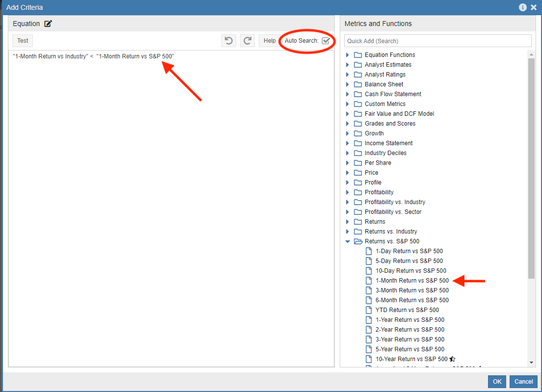The image size is (542, 392).
Task: Expand the Growth folder arrow
Action: pos(348,133)
